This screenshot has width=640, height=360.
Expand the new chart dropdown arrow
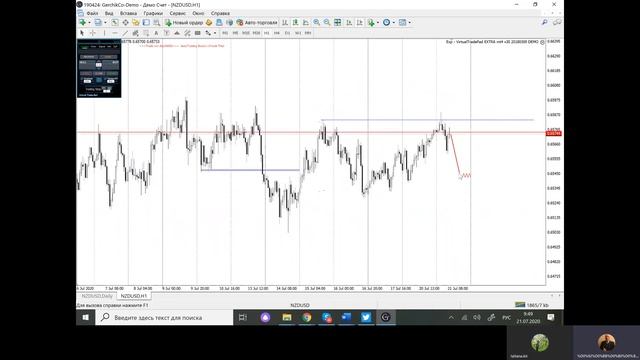click(89, 22)
